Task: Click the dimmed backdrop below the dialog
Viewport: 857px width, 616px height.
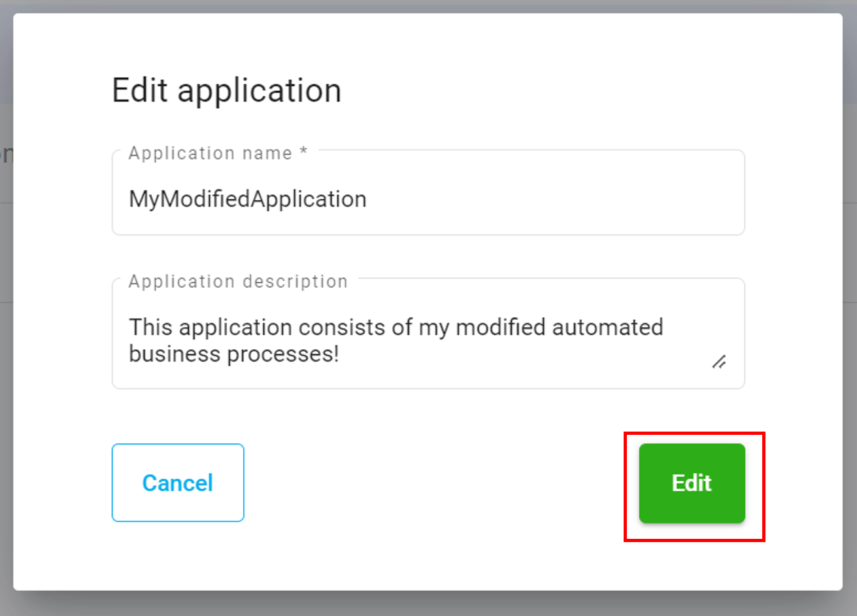Action: point(428,605)
